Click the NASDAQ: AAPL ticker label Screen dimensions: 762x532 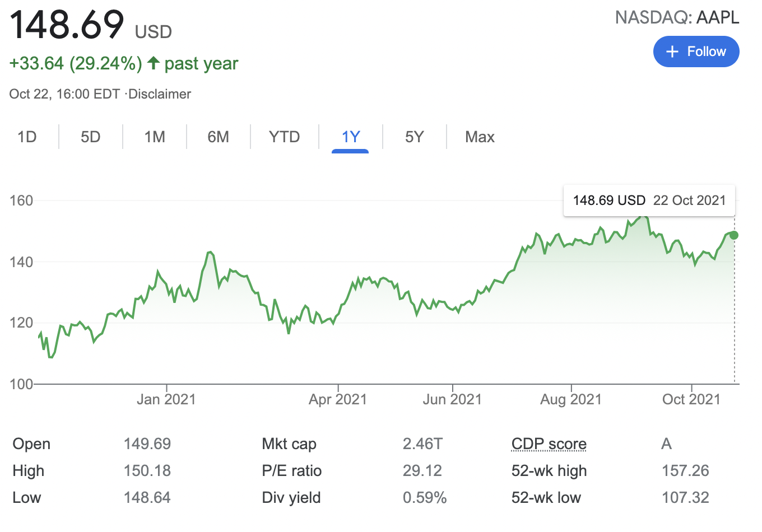pos(677,17)
